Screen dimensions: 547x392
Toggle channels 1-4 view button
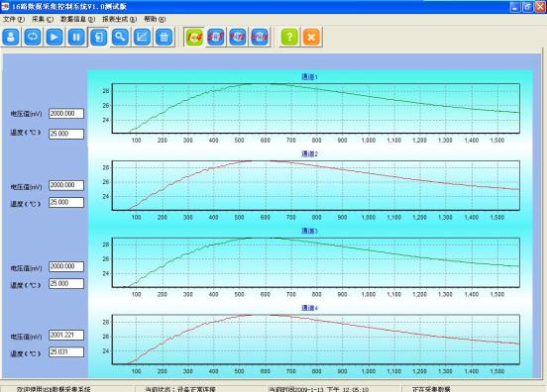click(x=194, y=37)
